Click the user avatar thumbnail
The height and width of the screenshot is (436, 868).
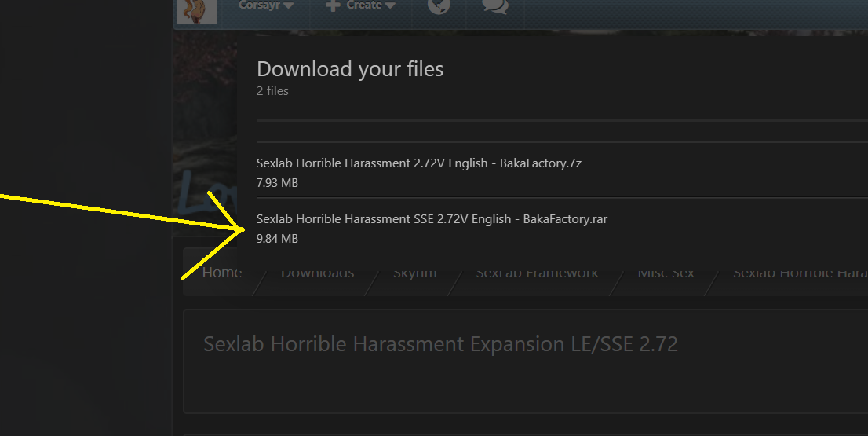pos(197,11)
